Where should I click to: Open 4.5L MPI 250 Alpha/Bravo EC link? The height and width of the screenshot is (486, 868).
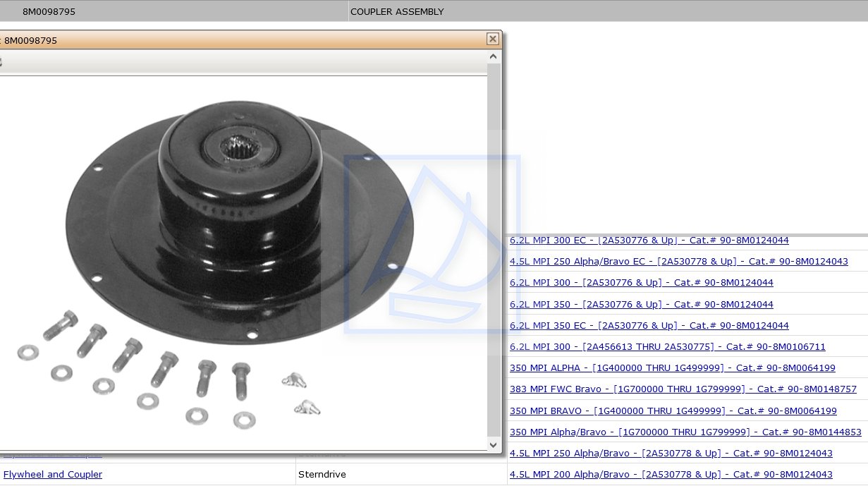pos(679,262)
